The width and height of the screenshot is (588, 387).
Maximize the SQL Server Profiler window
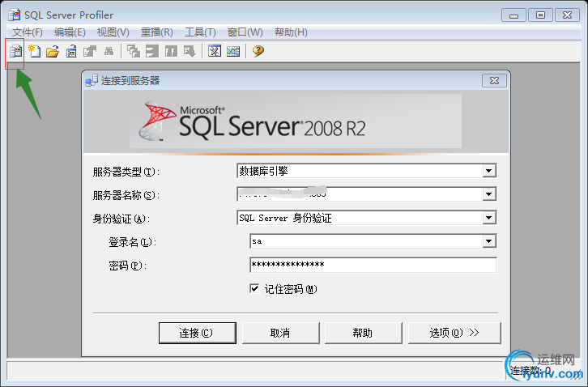pyautogui.click(x=540, y=15)
